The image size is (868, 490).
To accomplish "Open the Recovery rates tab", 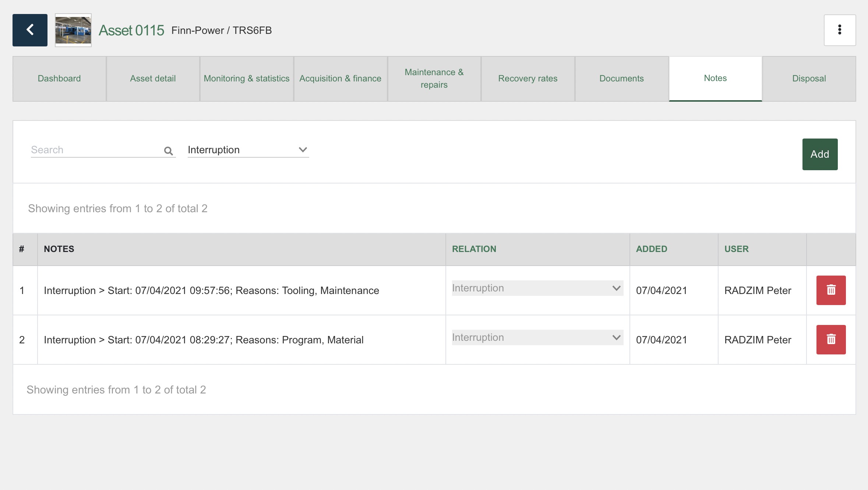I will tap(527, 78).
